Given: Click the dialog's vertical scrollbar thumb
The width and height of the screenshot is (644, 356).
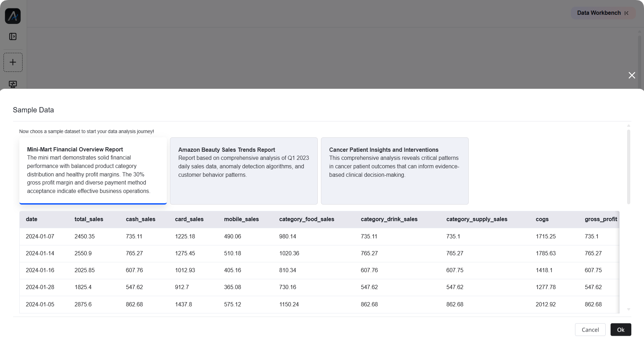Looking at the screenshot, I should point(629,166).
